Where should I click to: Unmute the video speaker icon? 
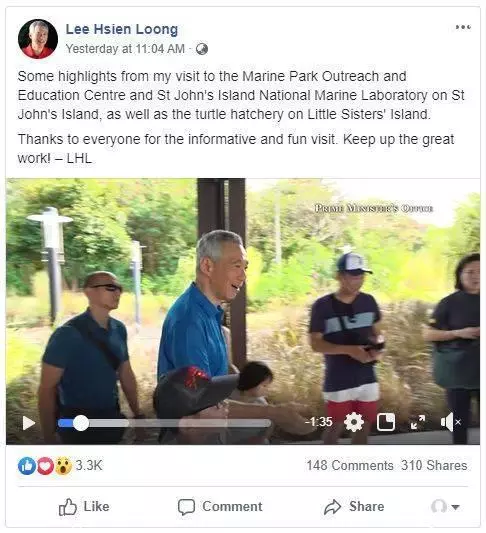pos(451,422)
